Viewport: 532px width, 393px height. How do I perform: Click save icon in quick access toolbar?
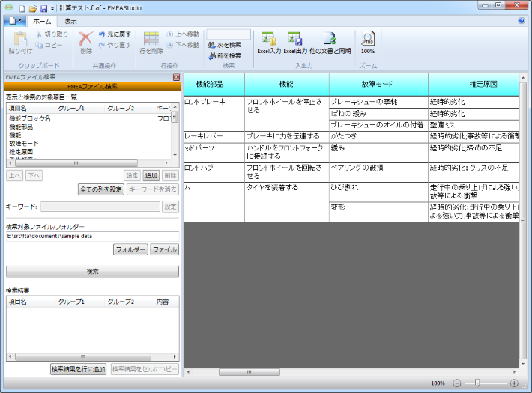click(43, 7)
